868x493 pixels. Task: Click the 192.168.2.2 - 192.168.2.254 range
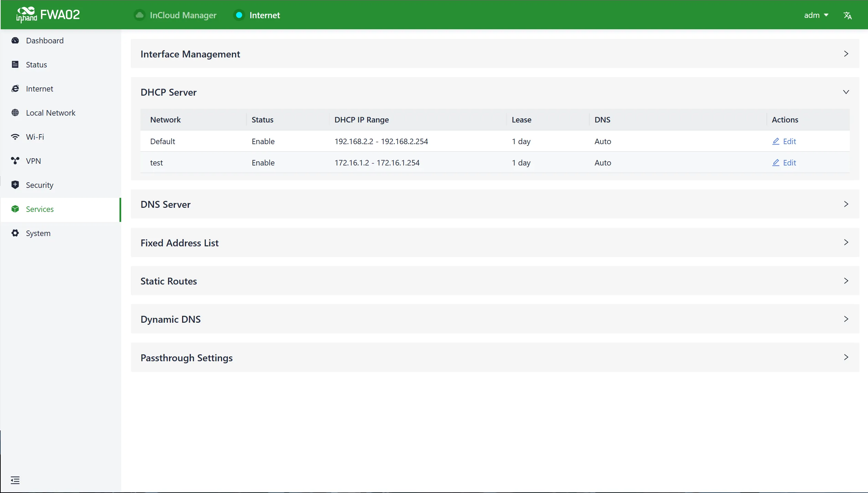381,141
